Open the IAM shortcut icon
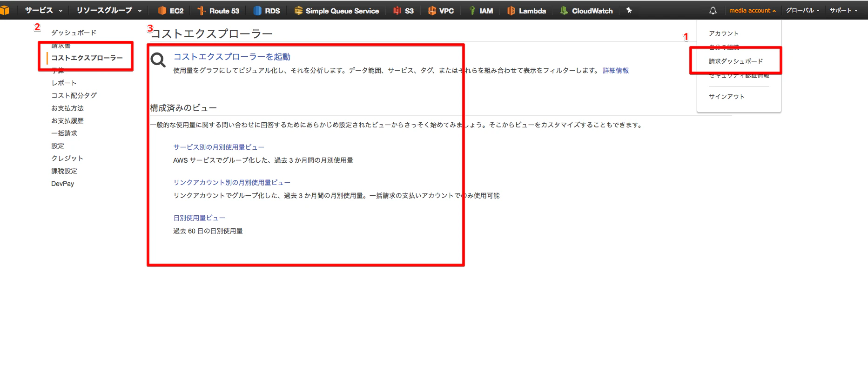The width and height of the screenshot is (868, 365). click(472, 11)
